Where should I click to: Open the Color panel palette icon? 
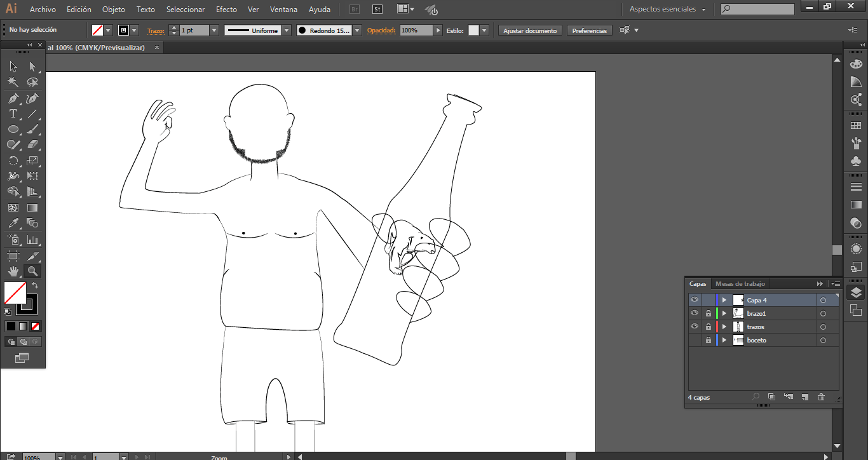click(x=856, y=64)
